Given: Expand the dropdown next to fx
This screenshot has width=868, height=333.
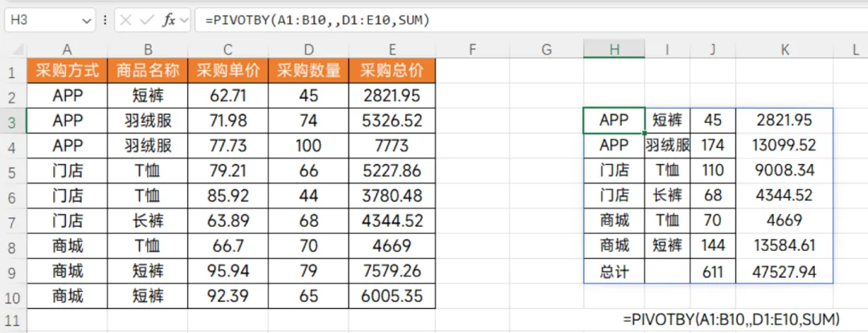Looking at the screenshot, I should [x=184, y=20].
